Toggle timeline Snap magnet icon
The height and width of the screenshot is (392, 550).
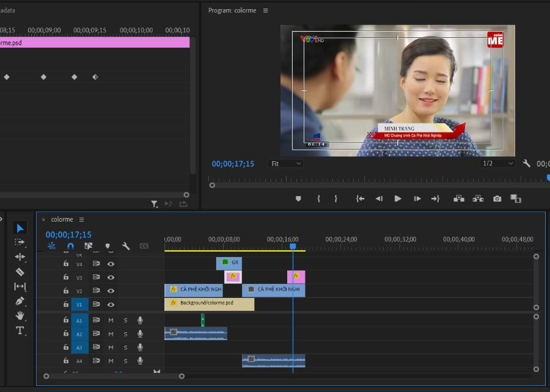click(70, 246)
